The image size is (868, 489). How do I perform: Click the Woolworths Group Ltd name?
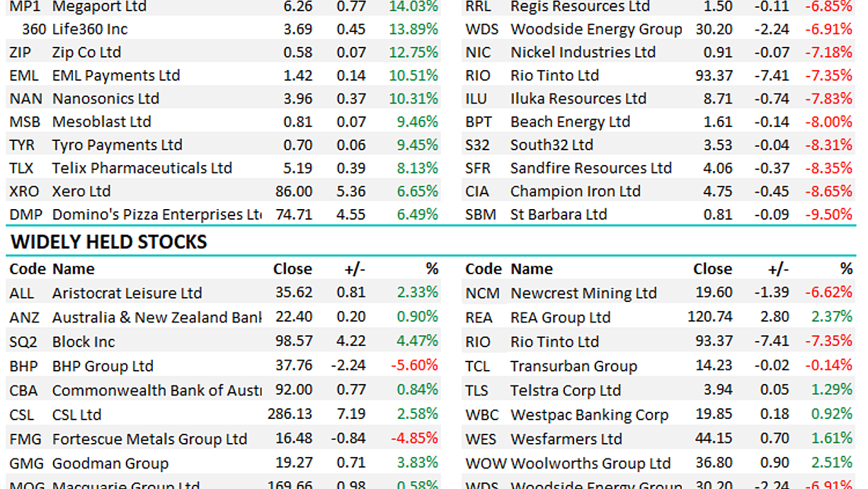pyautogui.click(x=590, y=464)
